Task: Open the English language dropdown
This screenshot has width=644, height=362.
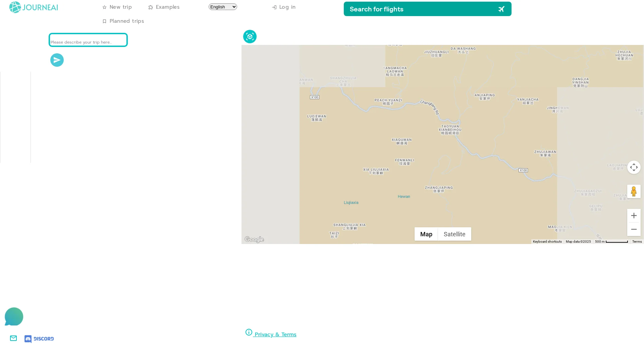Action: [x=223, y=7]
